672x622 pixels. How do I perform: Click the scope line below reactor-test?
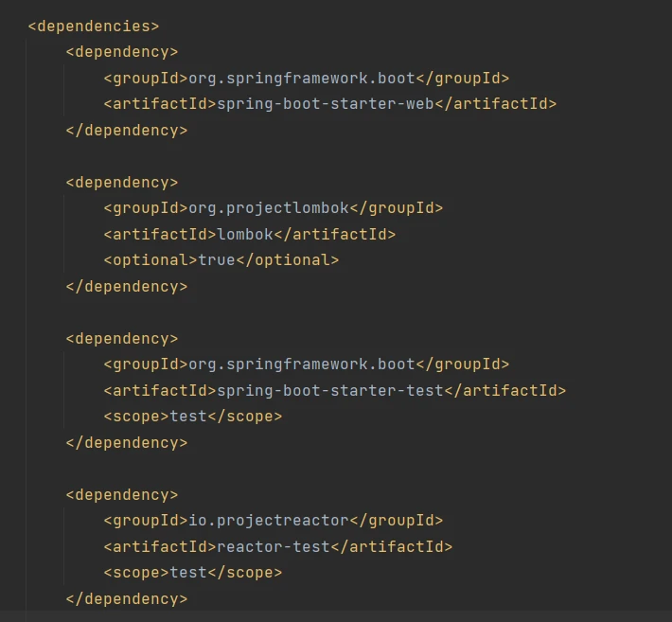[x=192, y=573]
